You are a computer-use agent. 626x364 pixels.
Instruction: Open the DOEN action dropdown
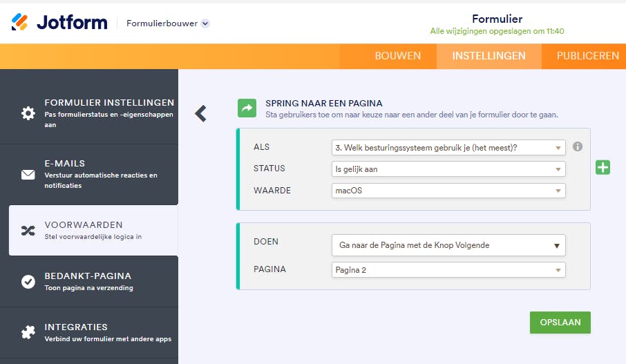click(x=448, y=245)
